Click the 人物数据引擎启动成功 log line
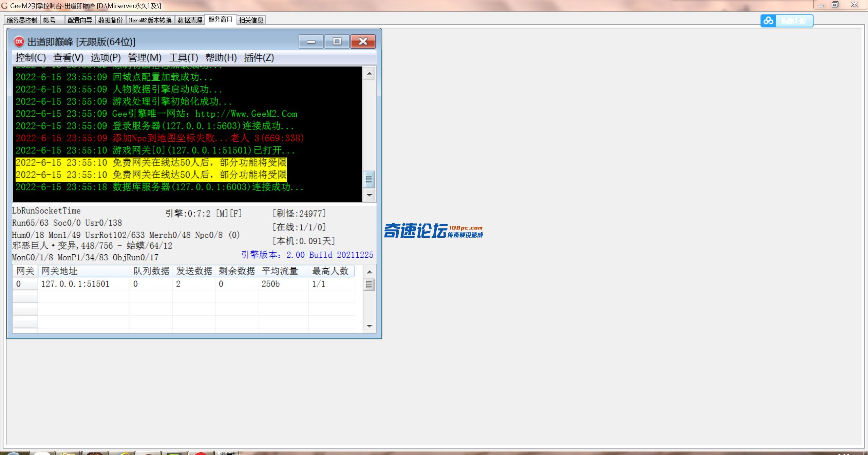 tap(119, 89)
